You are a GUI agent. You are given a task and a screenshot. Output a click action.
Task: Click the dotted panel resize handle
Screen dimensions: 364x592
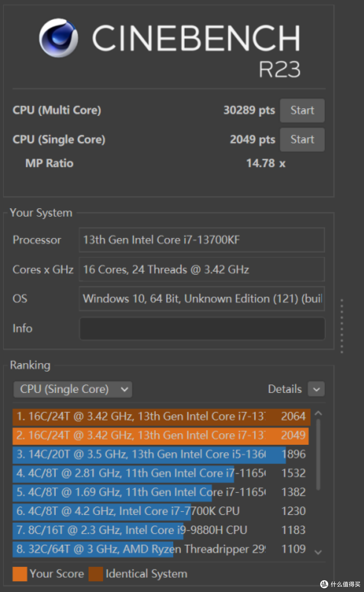(x=342, y=326)
